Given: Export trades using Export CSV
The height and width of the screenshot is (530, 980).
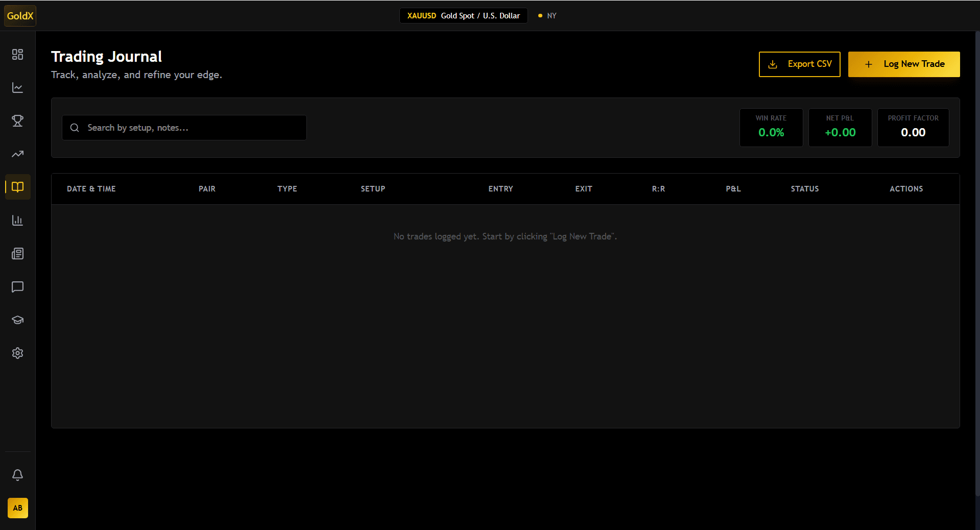Looking at the screenshot, I should [x=799, y=64].
